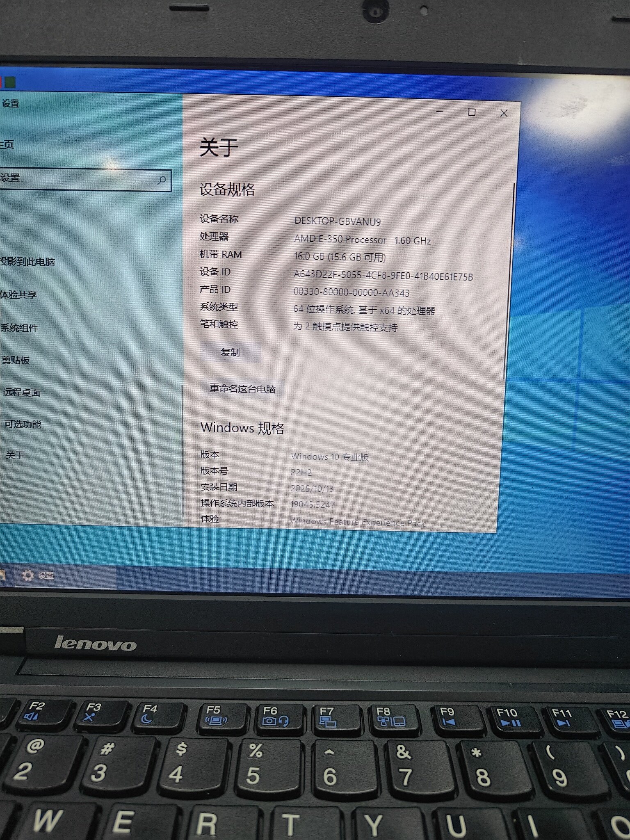Click the sidebar's vertical scrollbar

[x=182, y=451]
